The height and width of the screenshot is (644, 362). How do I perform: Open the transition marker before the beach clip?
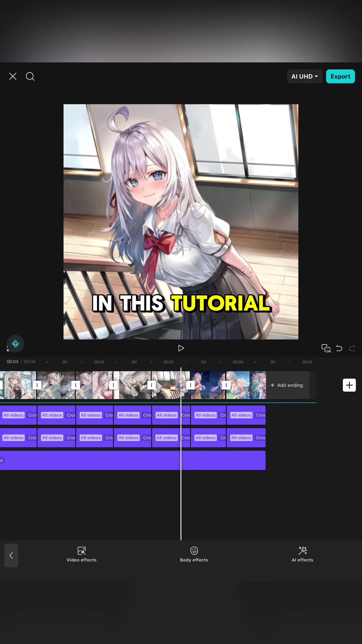[x=226, y=385]
